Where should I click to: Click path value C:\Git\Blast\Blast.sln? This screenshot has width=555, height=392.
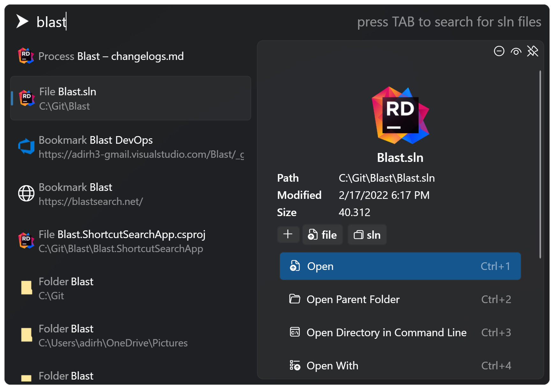387,178
